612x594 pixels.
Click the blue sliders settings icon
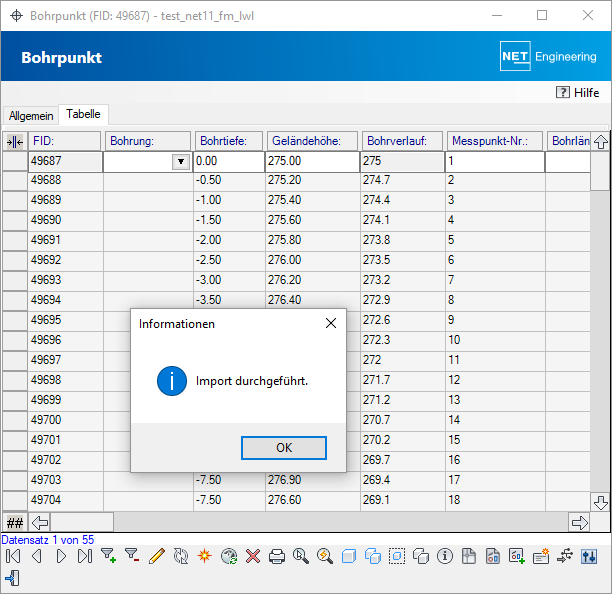click(589, 556)
